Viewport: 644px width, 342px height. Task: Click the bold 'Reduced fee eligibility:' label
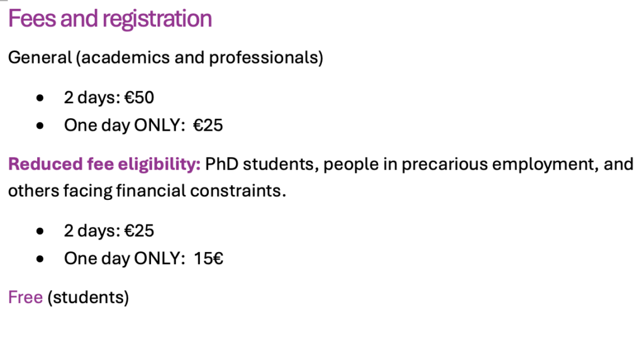(104, 165)
